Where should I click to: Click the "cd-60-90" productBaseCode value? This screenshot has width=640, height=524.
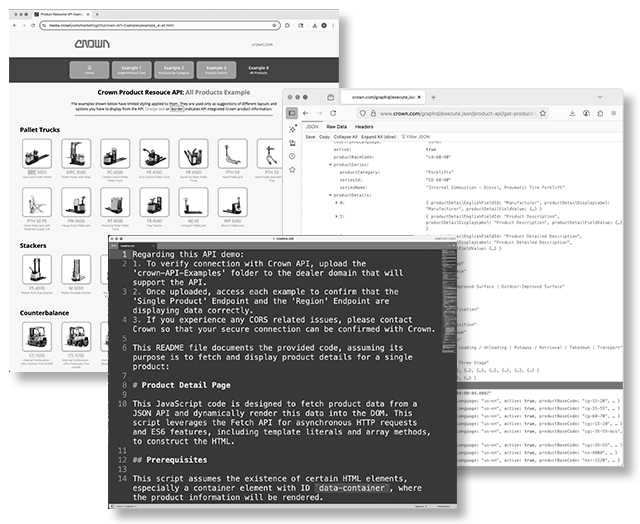click(x=439, y=157)
